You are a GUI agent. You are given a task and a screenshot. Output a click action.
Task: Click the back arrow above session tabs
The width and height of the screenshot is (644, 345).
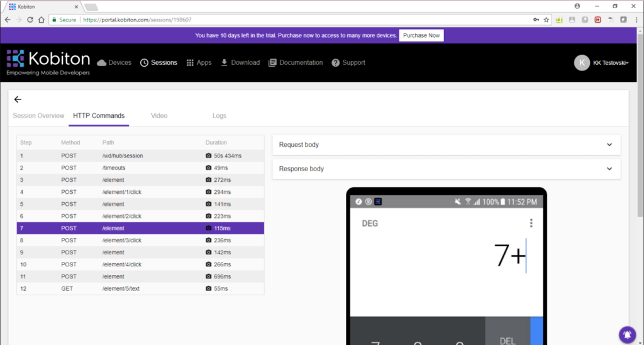tap(18, 99)
